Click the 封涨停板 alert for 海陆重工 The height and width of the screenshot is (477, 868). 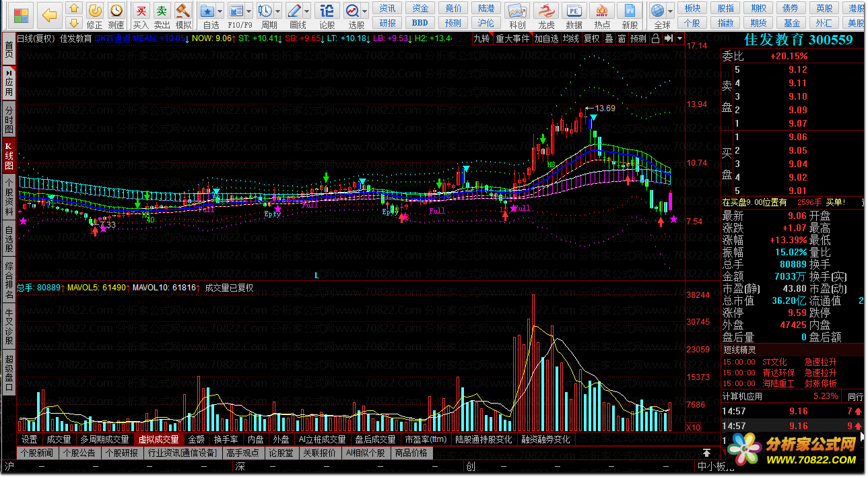click(x=821, y=383)
